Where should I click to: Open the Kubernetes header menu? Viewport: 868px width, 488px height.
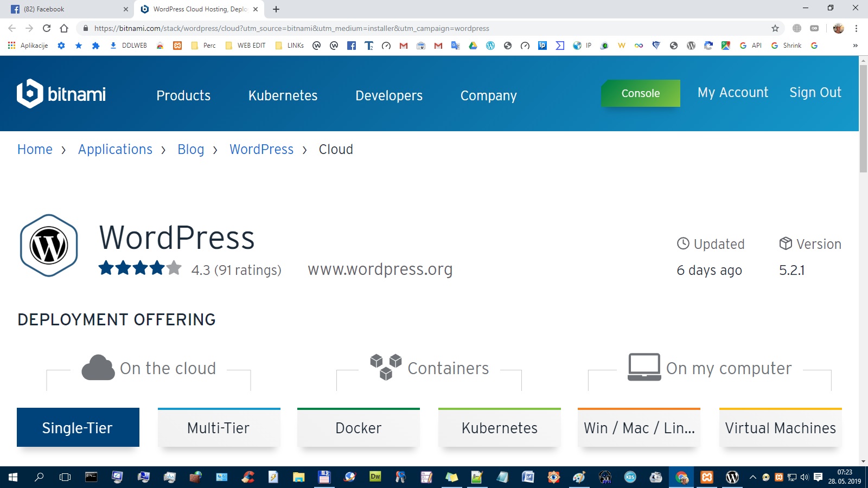tap(283, 95)
